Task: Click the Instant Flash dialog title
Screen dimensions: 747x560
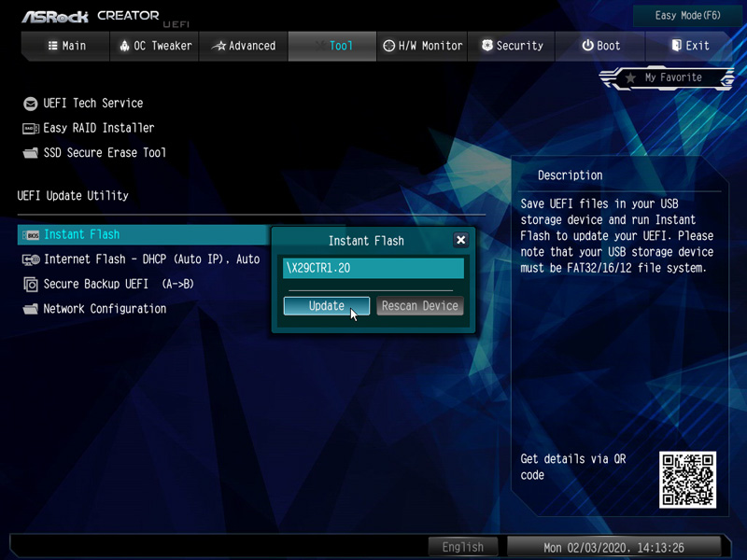Action: 366,241
